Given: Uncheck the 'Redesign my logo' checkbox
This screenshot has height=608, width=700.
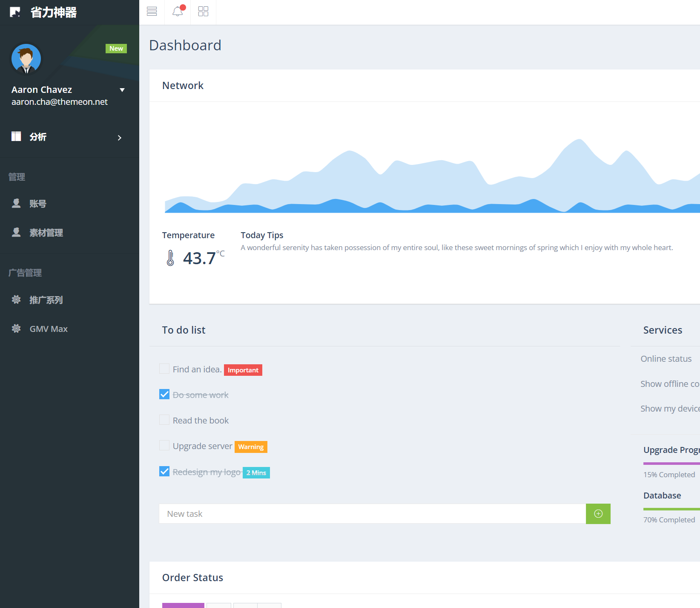Looking at the screenshot, I should [x=164, y=471].
